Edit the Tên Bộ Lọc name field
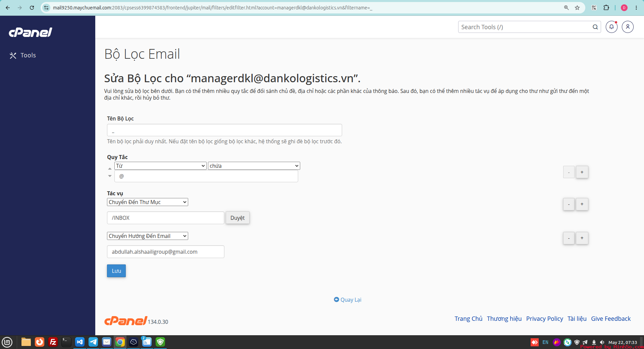Image resolution: width=644 pixels, height=349 pixels. tap(224, 130)
